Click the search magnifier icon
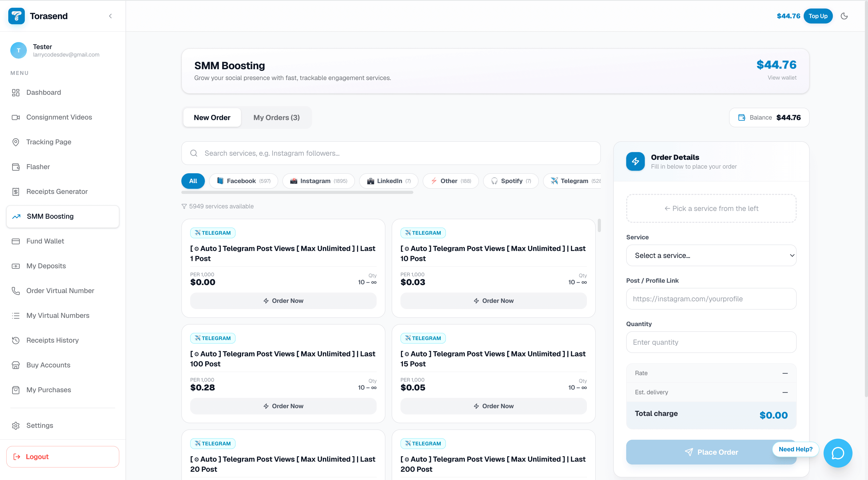 click(x=194, y=153)
